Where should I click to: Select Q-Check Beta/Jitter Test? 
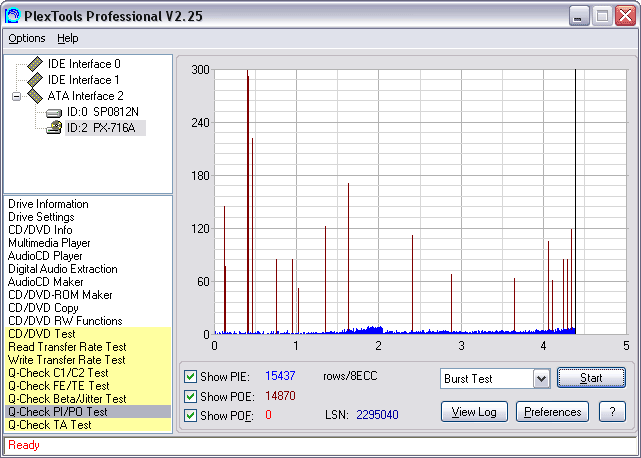coord(88,399)
